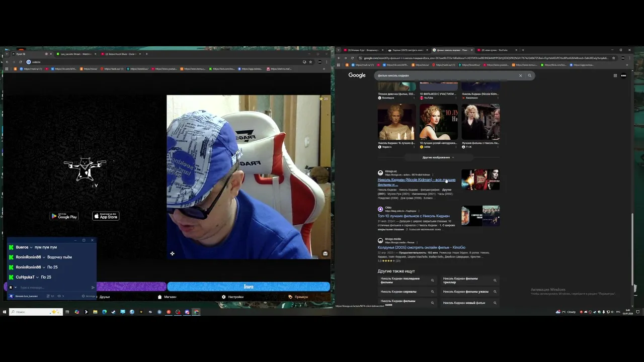The height and width of the screenshot is (362, 644).
Task: Bookmark Google page with star icon
Action: (x=613, y=58)
